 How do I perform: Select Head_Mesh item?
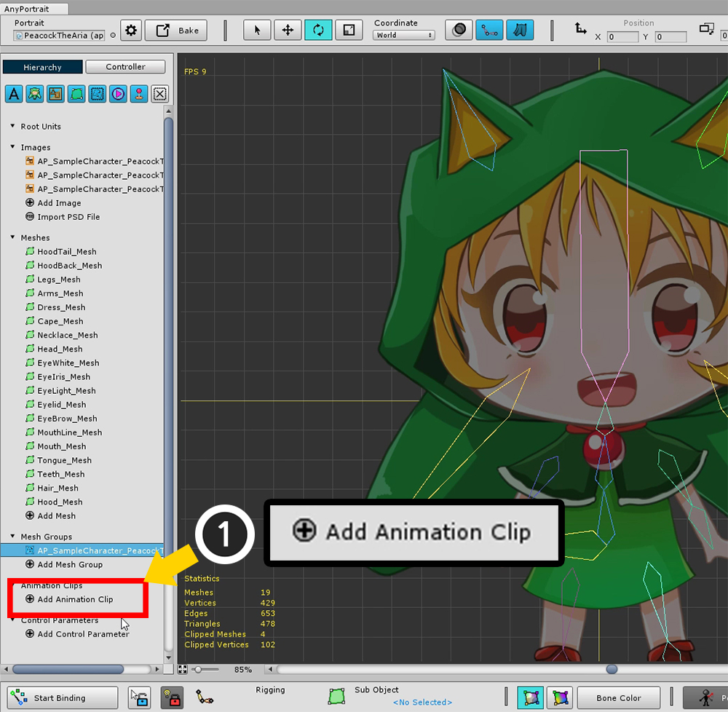[x=54, y=349]
